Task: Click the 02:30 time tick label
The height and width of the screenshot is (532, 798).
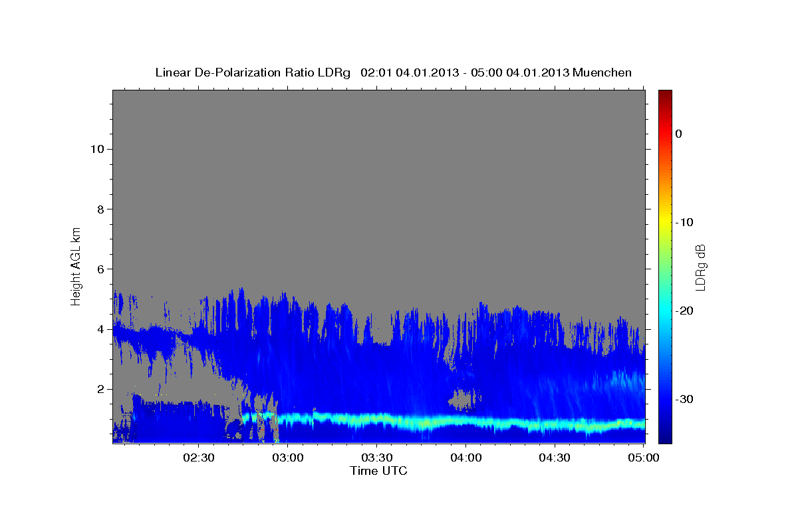Action: pos(199,458)
